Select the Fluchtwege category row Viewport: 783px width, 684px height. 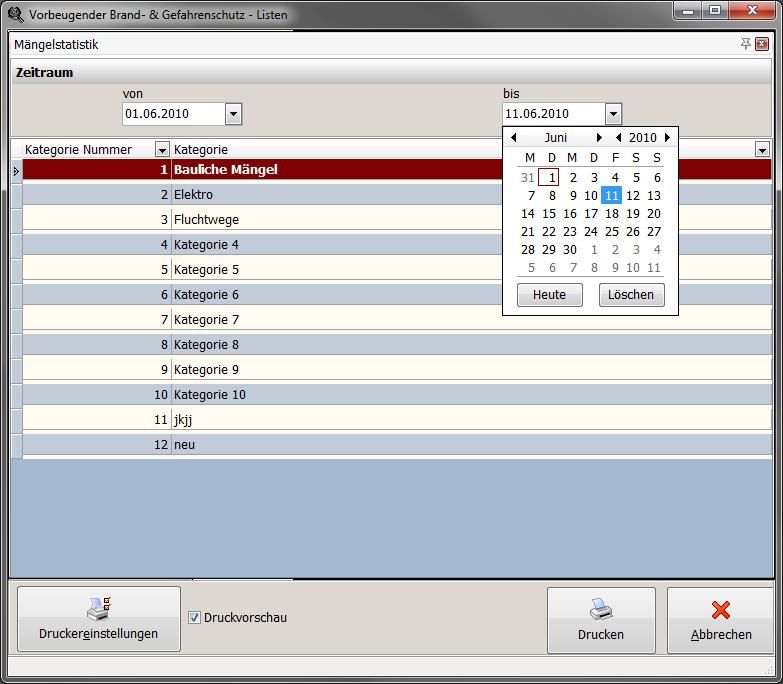point(300,220)
